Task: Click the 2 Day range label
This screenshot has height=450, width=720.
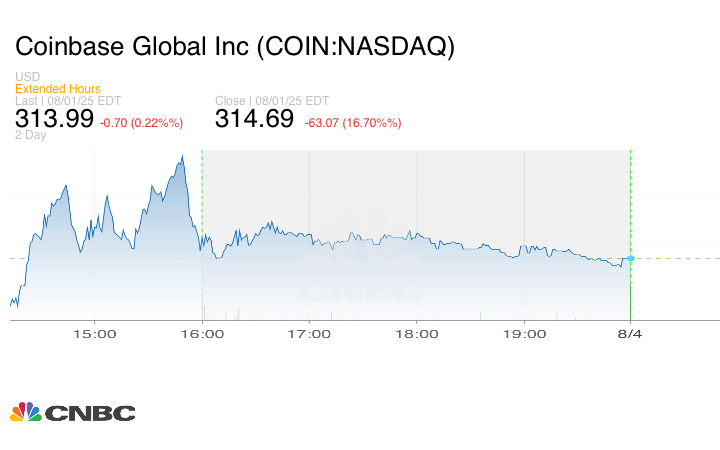Action: click(31, 135)
